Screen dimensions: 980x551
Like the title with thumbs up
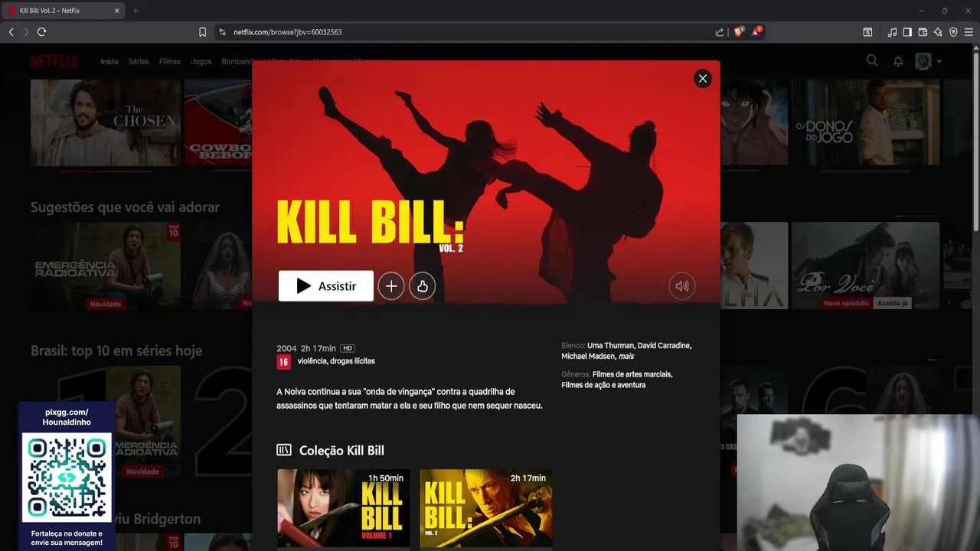(423, 286)
